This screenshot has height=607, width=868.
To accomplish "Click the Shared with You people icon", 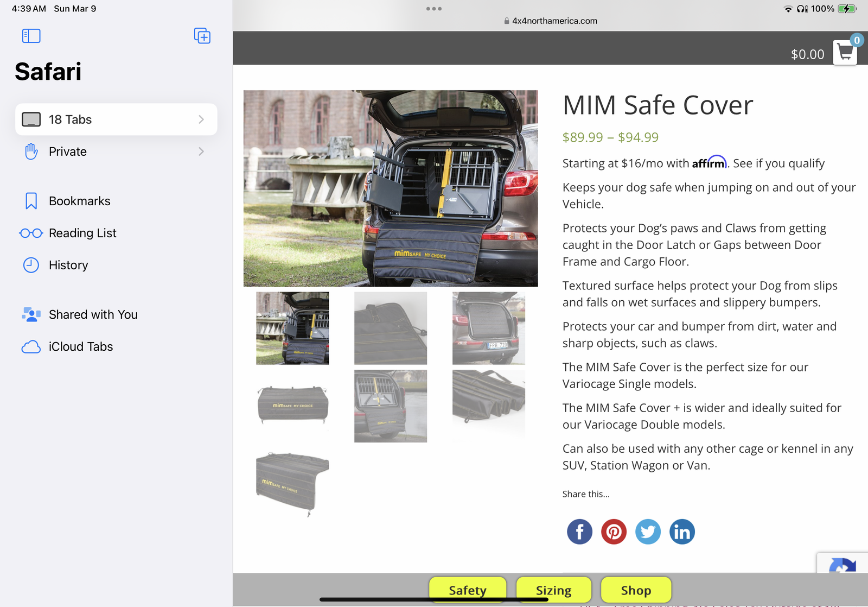I will point(31,314).
